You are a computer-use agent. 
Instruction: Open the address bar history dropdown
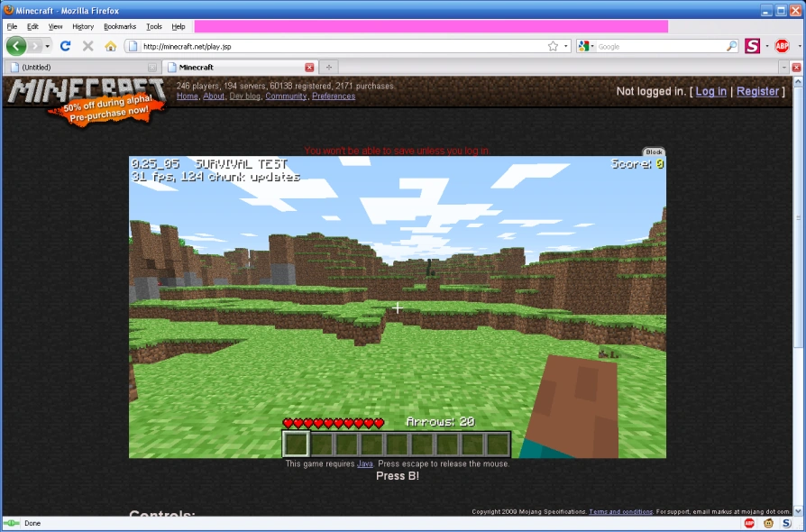coord(566,46)
